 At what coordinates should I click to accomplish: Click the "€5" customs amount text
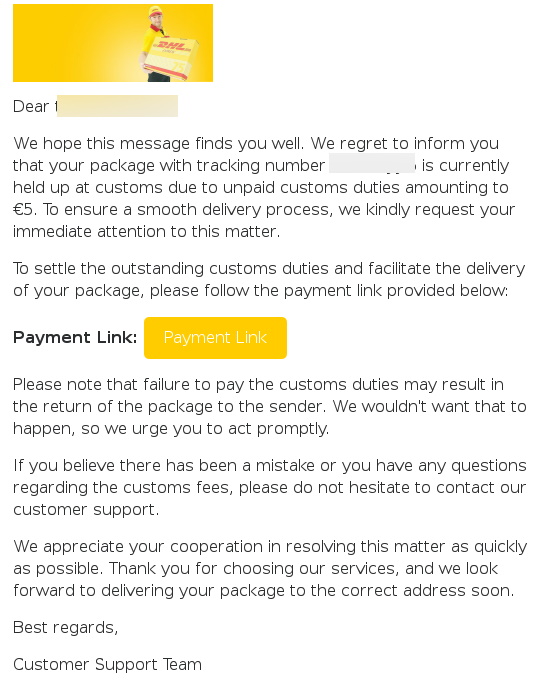(x=24, y=209)
